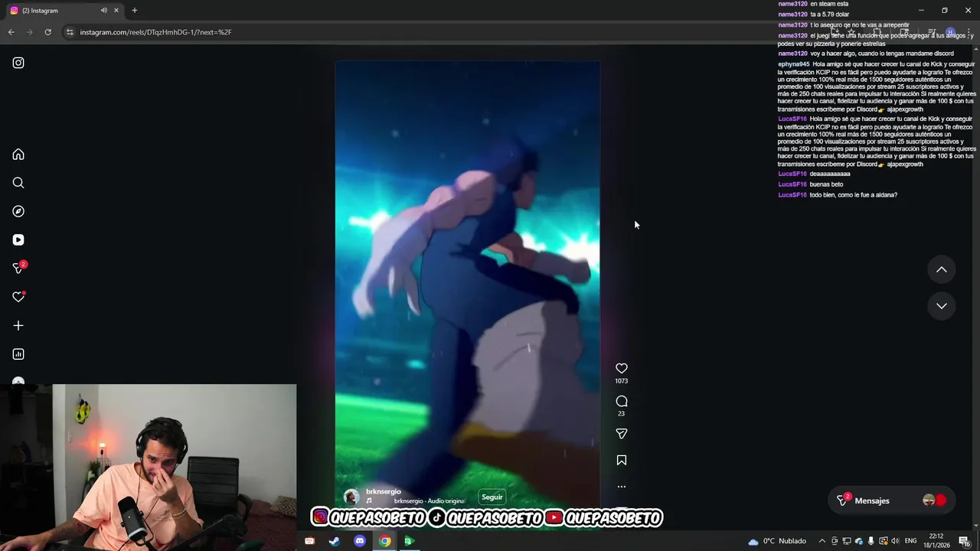The width and height of the screenshot is (980, 551).
Task: Click the microphone tray icon
Action: click(x=871, y=541)
